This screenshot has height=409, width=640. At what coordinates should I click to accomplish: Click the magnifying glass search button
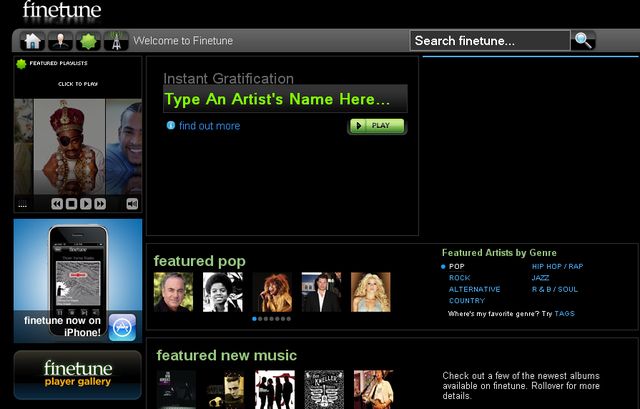(583, 40)
